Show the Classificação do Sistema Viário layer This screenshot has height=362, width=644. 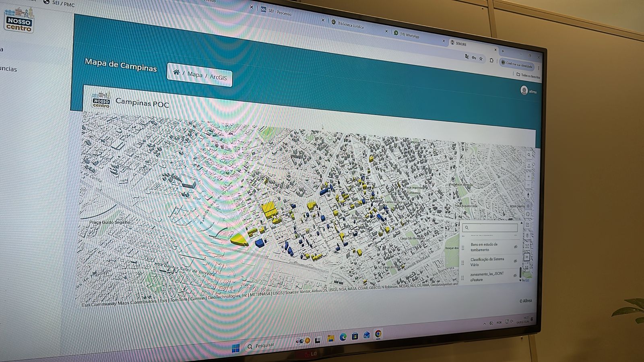coord(515,261)
